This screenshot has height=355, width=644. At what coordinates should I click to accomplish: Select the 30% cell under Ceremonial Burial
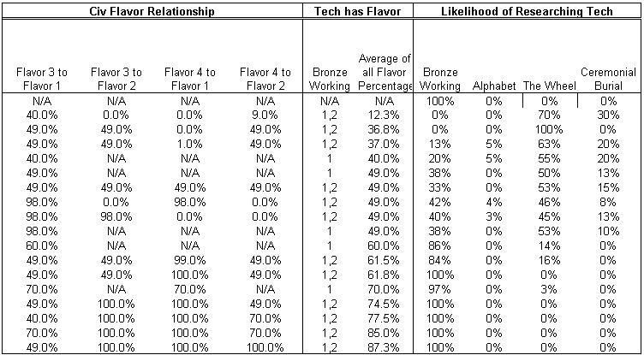tap(608, 115)
